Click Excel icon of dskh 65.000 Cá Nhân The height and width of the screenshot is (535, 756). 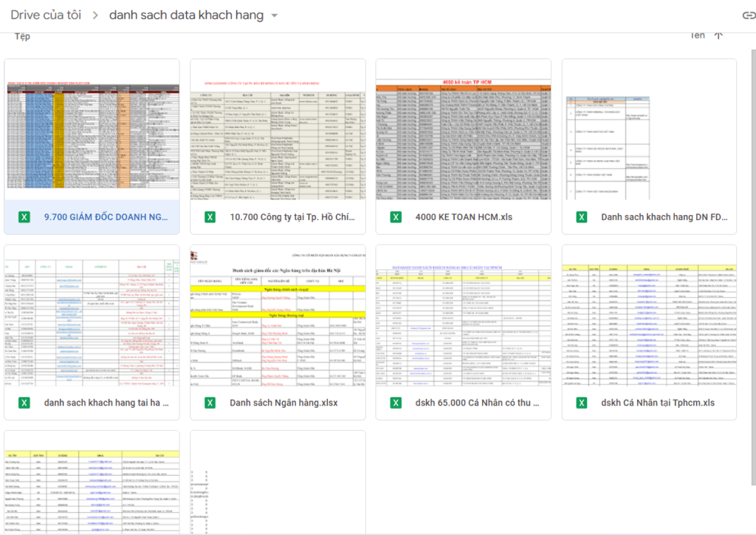click(x=396, y=403)
